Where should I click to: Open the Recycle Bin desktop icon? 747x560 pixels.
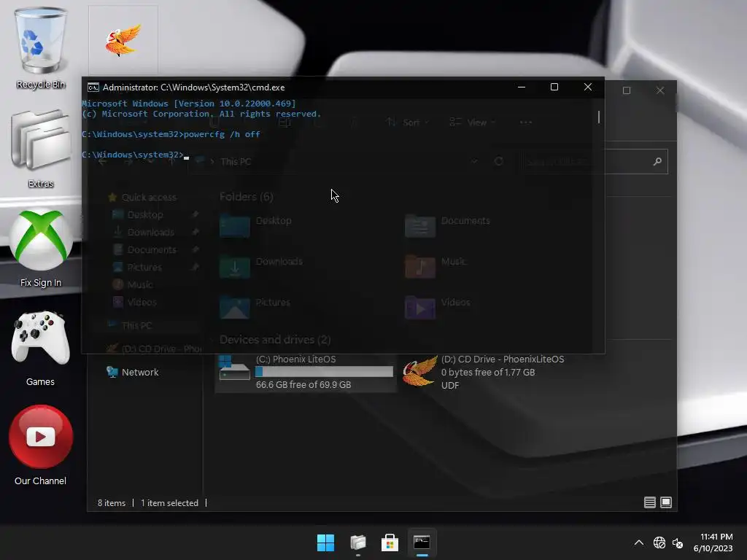(41, 47)
